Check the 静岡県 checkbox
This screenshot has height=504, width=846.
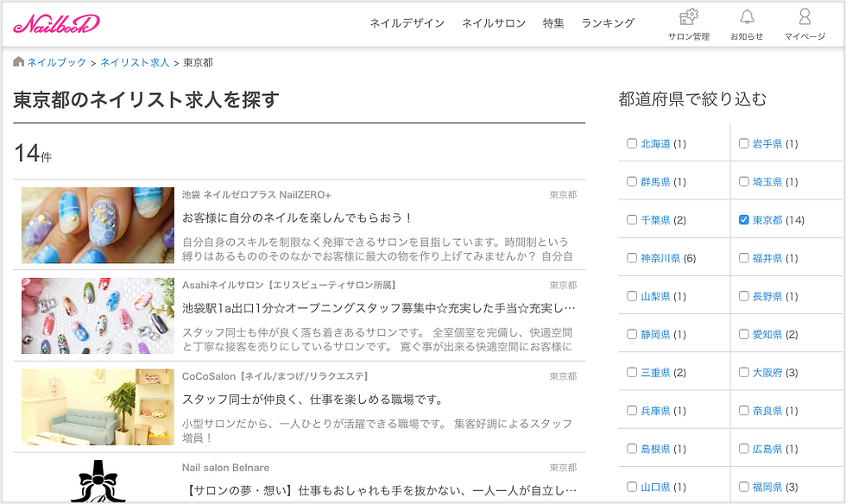click(x=632, y=334)
